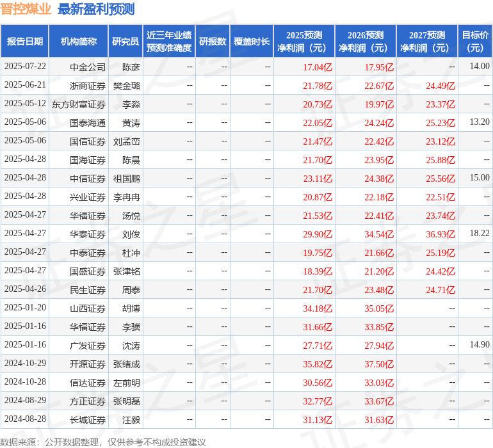The height and width of the screenshot is (448, 493).
Task: Click analyst name 左前明
Action: (x=127, y=382)
